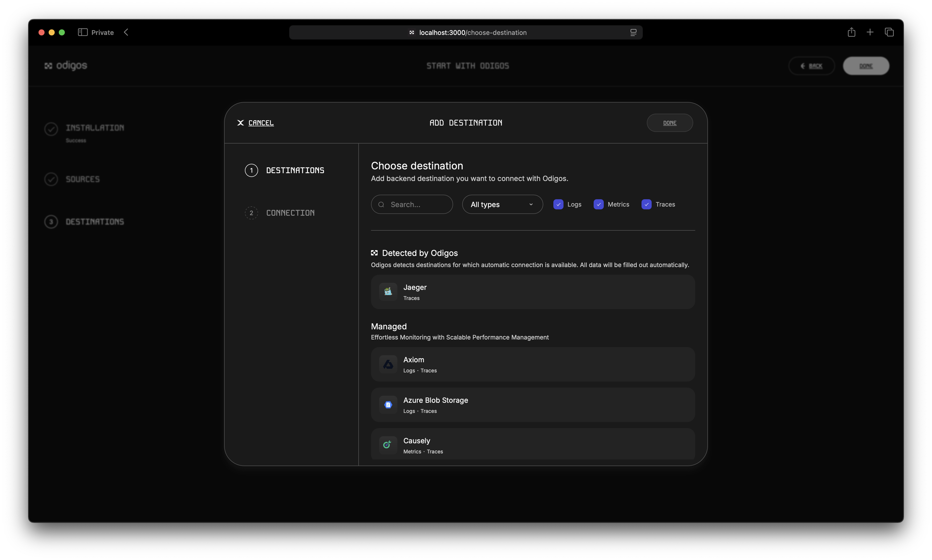932x560 pixels.
Task: Uncheck the Traces checkbox
Action: [646, 205]
